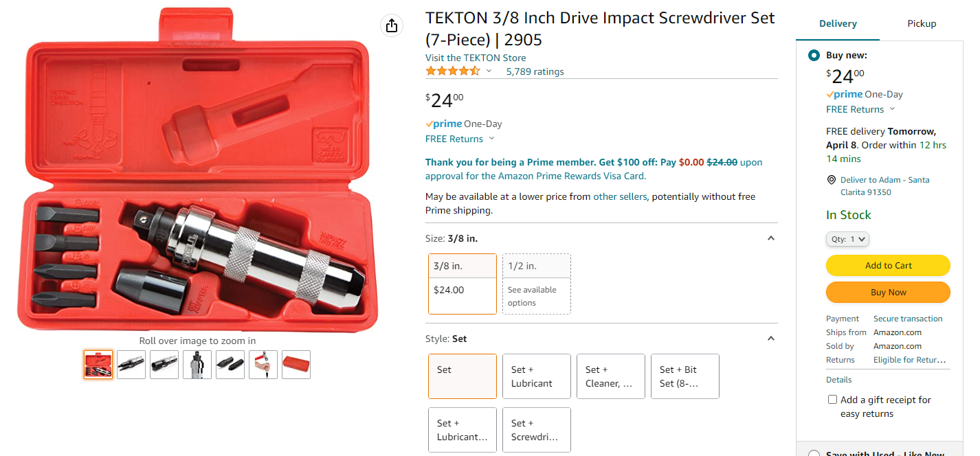Viewport: 980px width, 456px height.
Task: Collapse the Style section chevron
Action: tap(770, 339)
